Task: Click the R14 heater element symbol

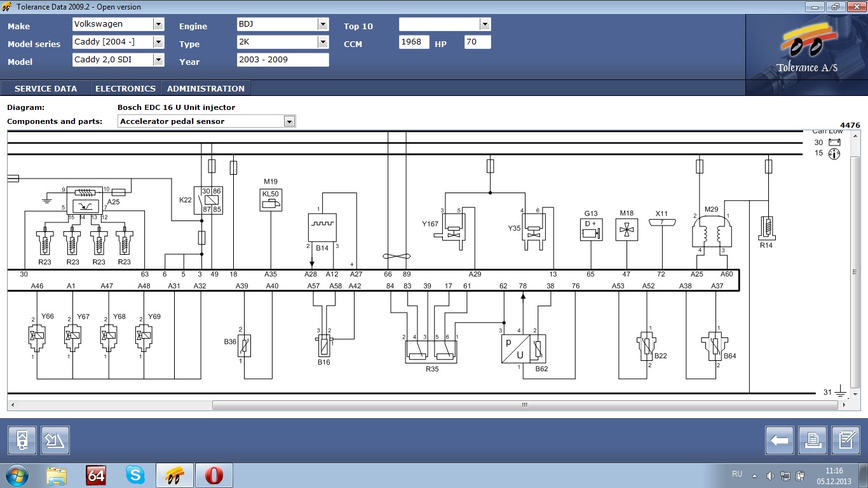Action: 768,227
